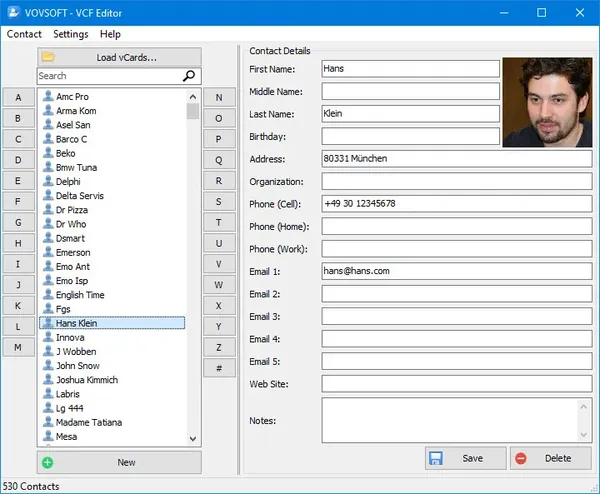600x494 pixels.
Task: Click the search magnifier icon
Action: (189, 76)
